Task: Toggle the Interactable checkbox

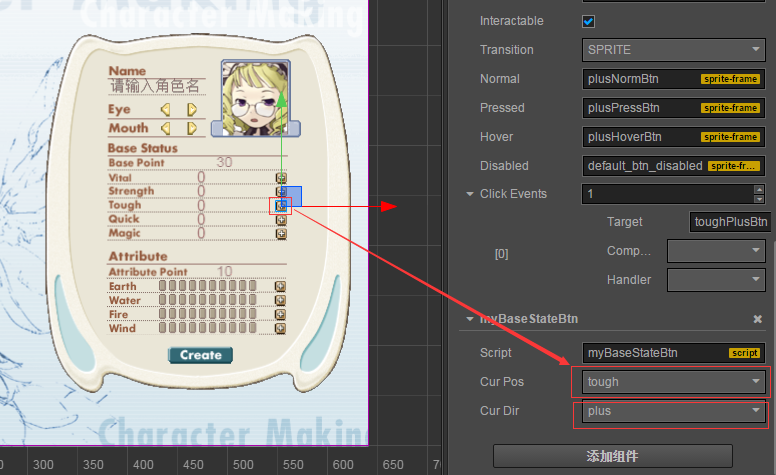Action: (x=588, y=21)
